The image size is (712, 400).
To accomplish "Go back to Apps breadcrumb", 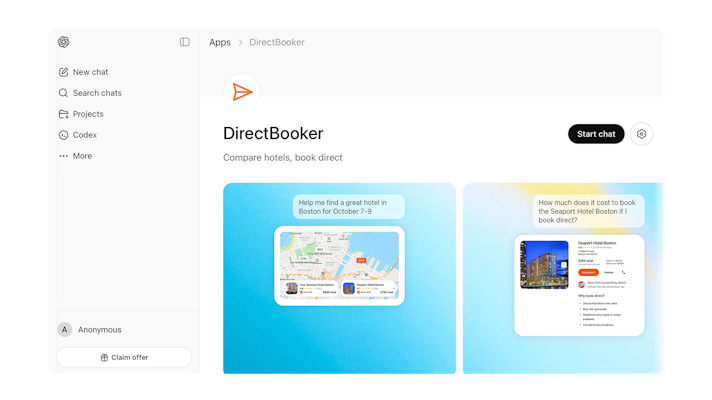I will 220,42.
